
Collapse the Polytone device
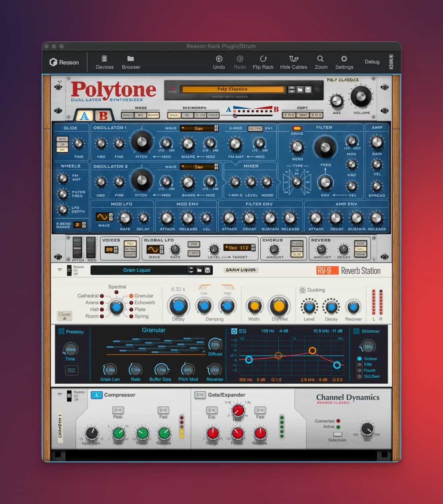tap(59, 82)
